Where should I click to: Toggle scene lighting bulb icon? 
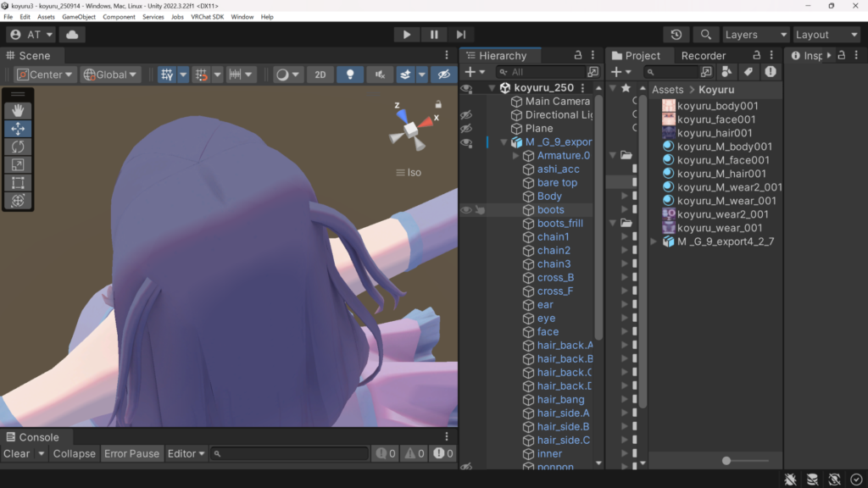(x=350, y=75)
